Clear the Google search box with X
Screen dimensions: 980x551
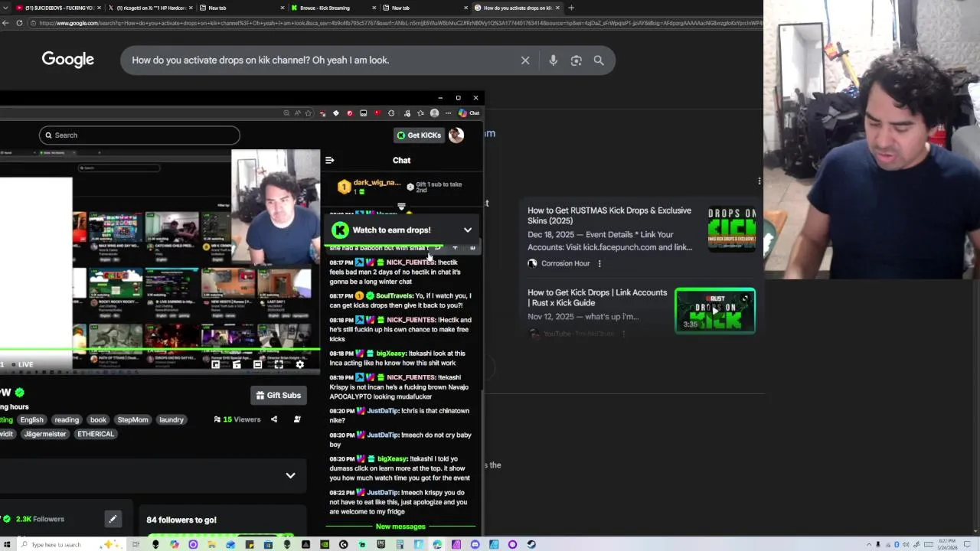525,60
